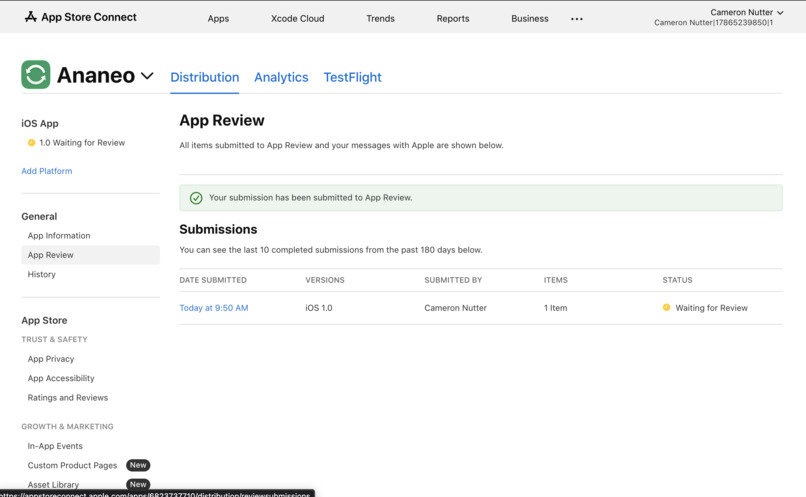Open Asset Library in the sidebar
The height and width of the screenshot is (497, 806).
[53, 485]
